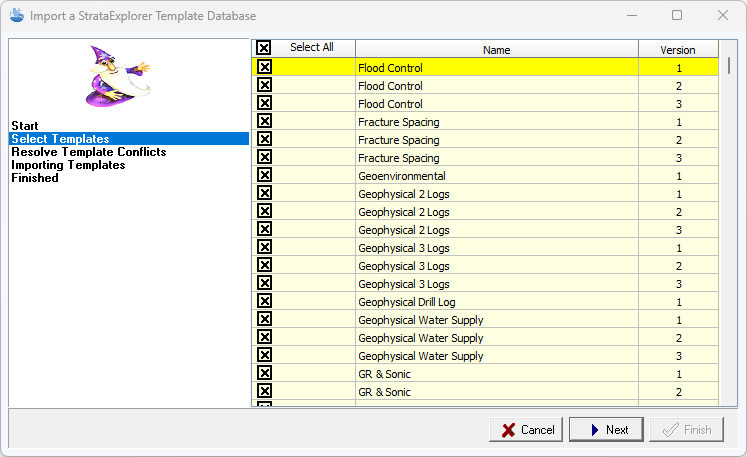Click the Version column header
The width and height of the screenshot is (747, 457).
click(677, 49)
